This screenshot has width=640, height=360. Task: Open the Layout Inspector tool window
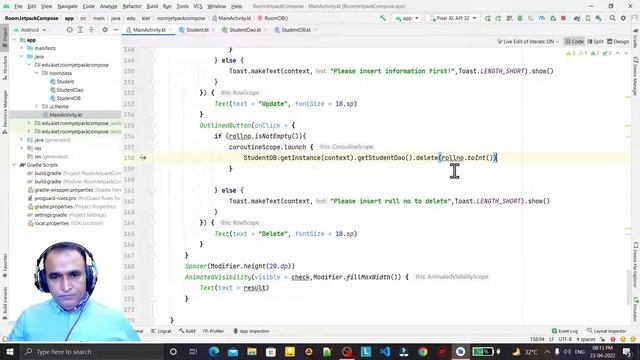pyautogui.click(x=607, y=331)
